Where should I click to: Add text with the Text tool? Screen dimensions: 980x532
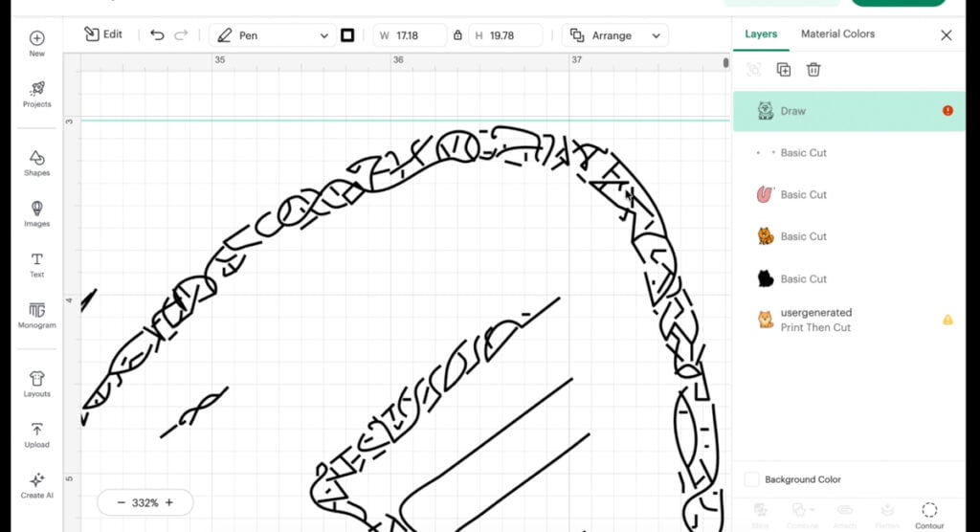coord(37,265)
